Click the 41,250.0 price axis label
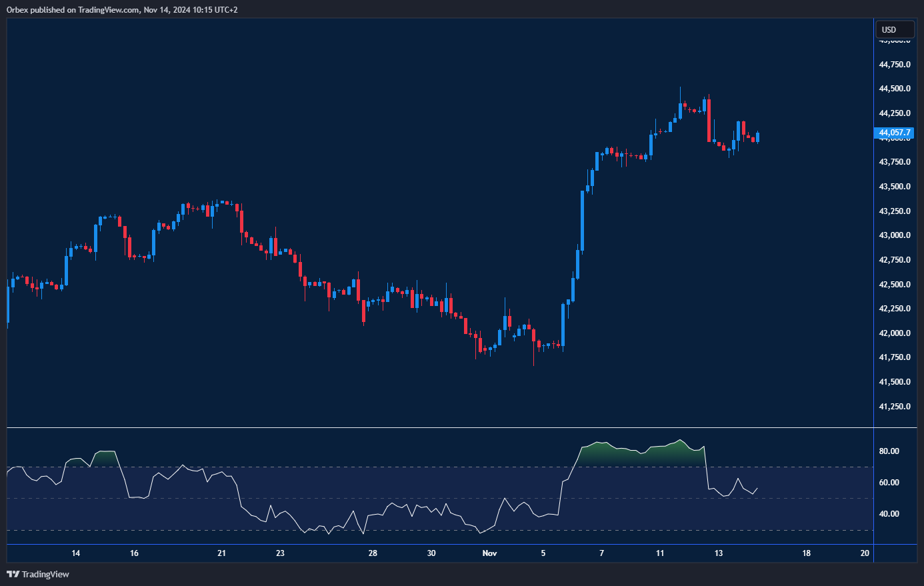Viewport: 924px width, 586px height. coord(894,407)
